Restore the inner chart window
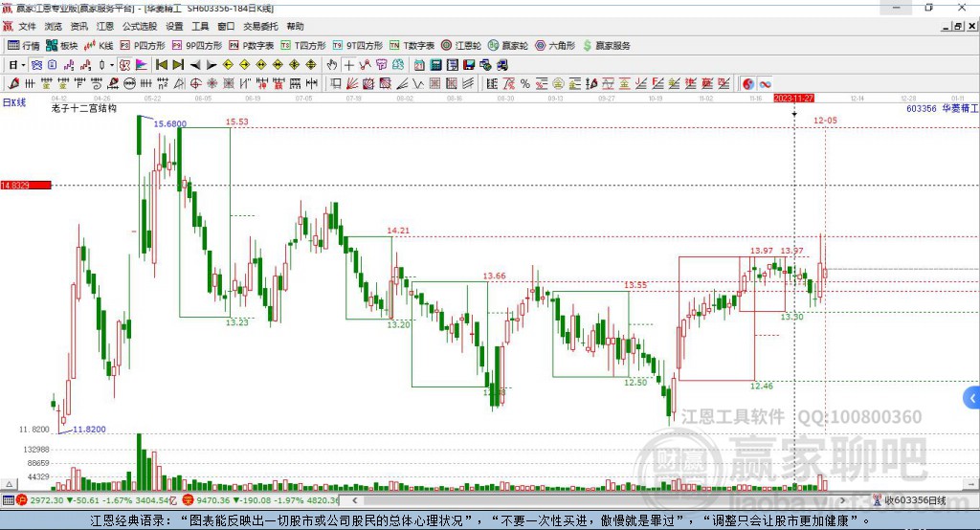Screen dimensions: 980x530 [959, 26]
